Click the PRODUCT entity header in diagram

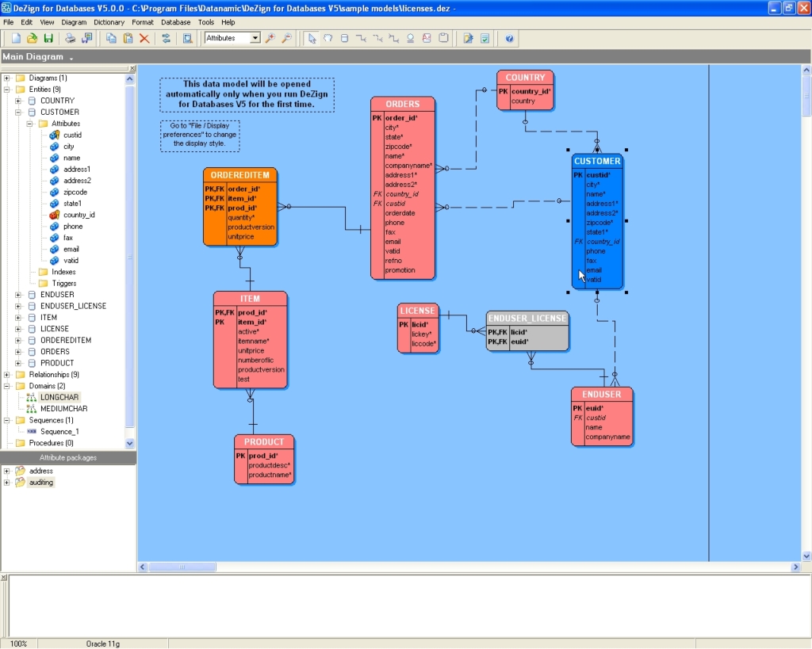263,442
